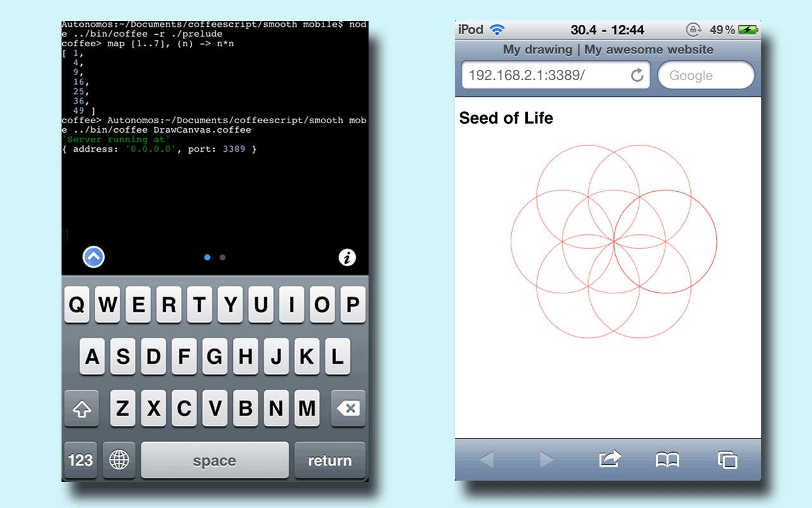Tap the battery indicator icon

pos(747,30)
